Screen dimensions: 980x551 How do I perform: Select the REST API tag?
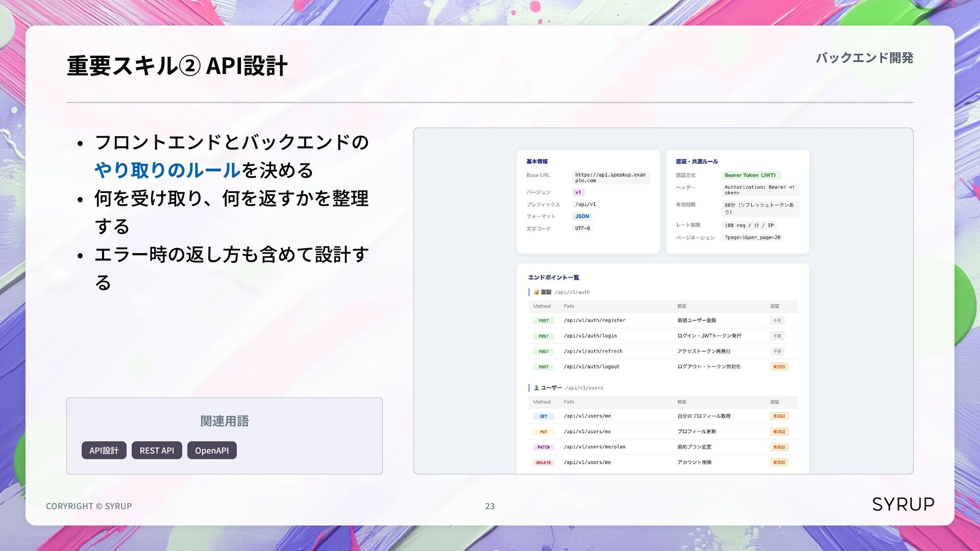pos(157,450)
